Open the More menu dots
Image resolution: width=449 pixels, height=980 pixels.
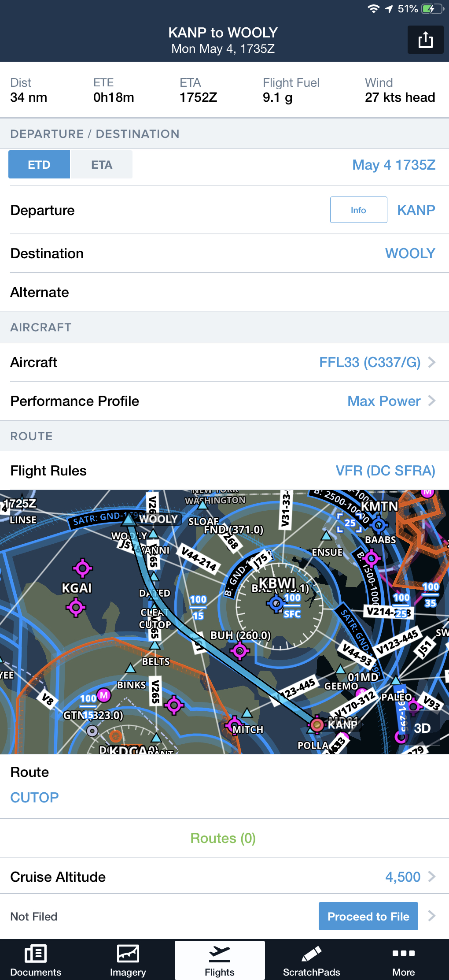pos(403,953)
